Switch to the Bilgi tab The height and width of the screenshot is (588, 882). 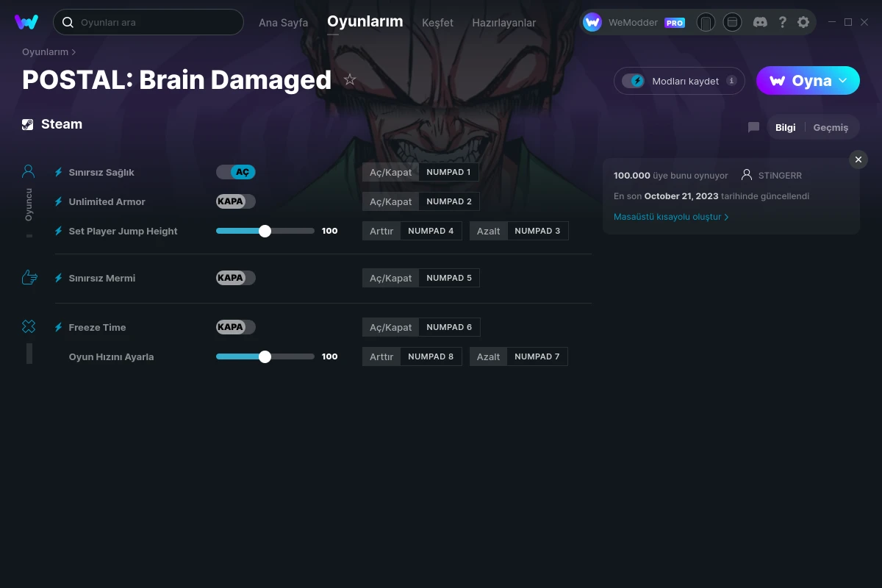[x=786, y=127]
